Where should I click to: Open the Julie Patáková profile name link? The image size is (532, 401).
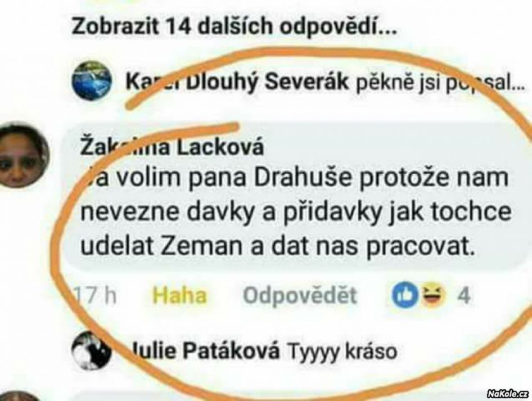coord(205,351)
